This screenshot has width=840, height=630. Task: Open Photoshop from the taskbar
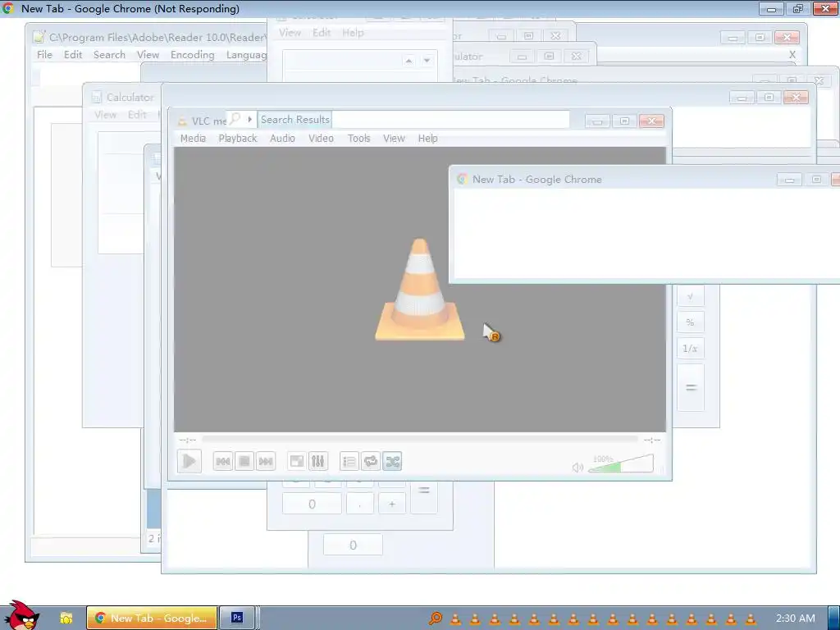pos(237,618)
